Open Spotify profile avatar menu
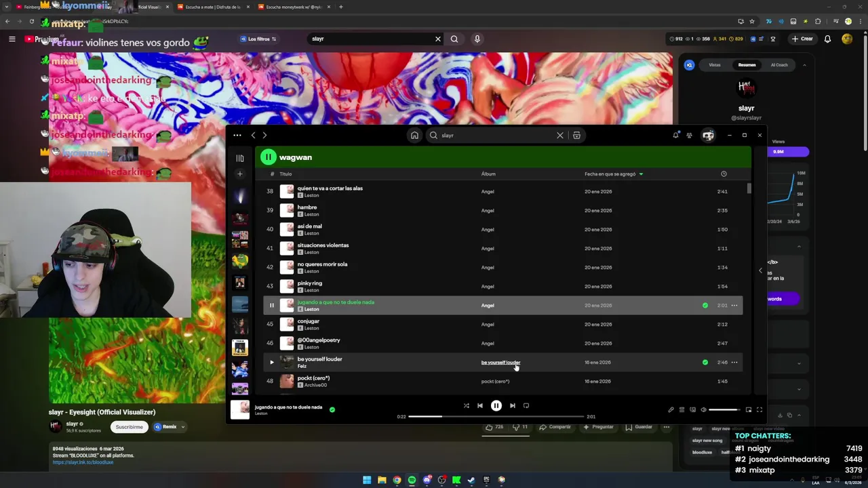The height and width of the screenshot is (488, 868). click(708, 136)
